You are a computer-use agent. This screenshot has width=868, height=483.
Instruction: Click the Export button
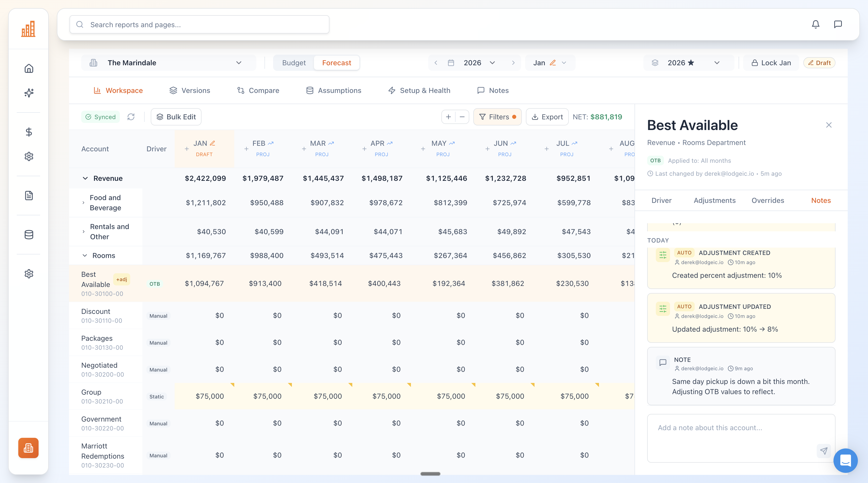(x=547, y=117)
